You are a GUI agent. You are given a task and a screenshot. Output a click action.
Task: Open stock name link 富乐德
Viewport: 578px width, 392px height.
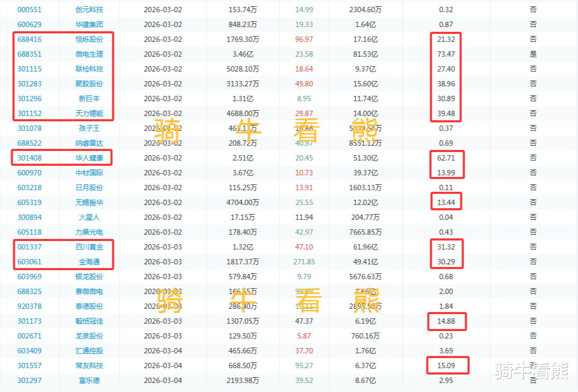click(89, 380)
